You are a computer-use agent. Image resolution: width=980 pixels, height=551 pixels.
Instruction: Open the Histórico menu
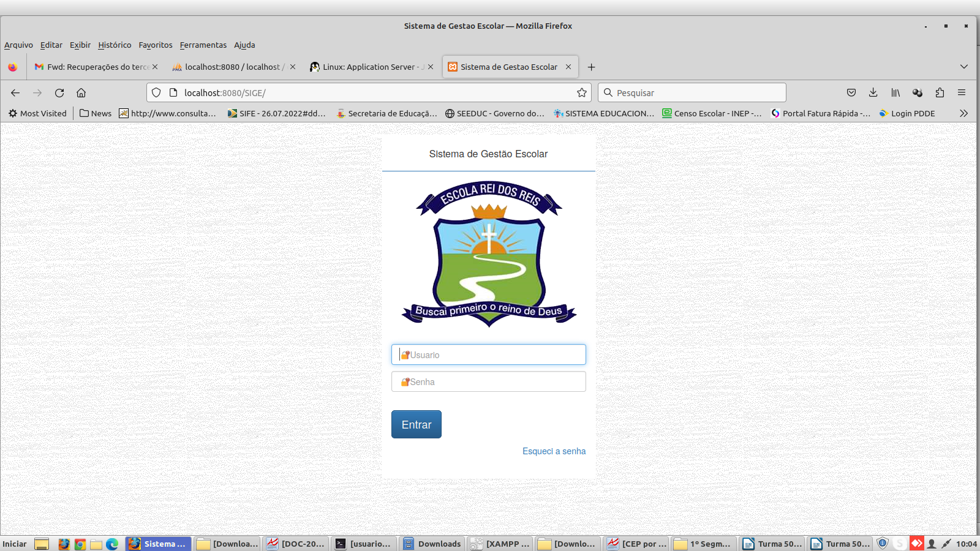115,45
